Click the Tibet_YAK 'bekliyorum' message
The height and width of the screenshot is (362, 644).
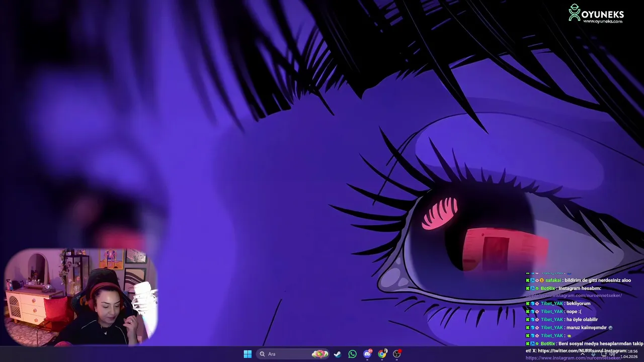click(558, 304)
